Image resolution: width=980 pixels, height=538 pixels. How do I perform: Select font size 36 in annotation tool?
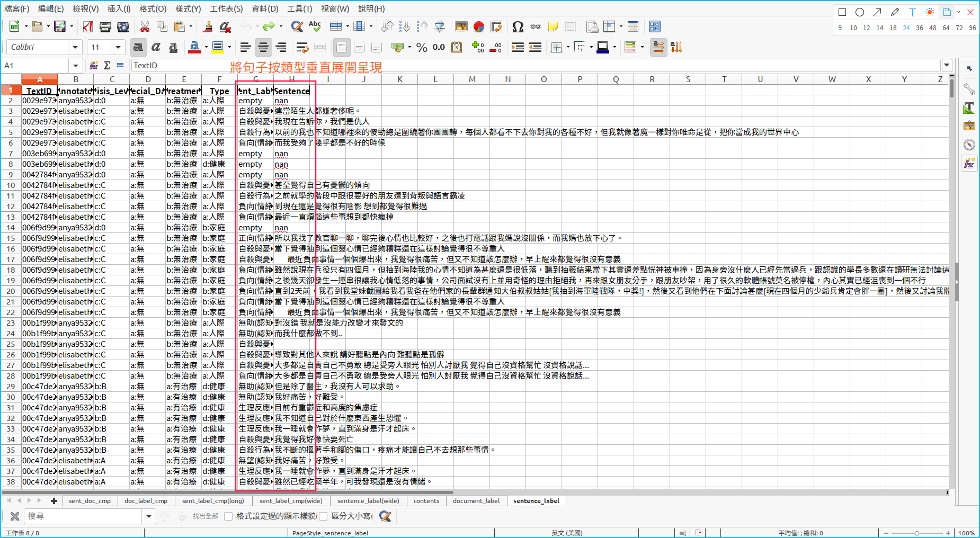pos(920,28)
